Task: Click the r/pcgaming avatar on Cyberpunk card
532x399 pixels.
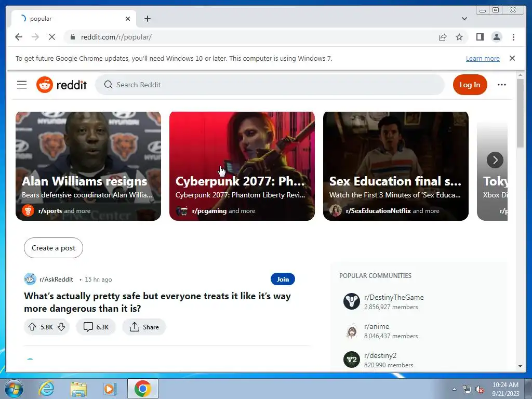Action: (x=182, y=211)
